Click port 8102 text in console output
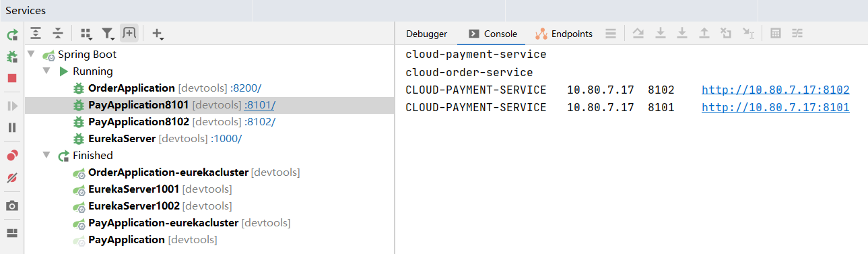Viewport: 868px width, 254px height. tap(661, 90)
